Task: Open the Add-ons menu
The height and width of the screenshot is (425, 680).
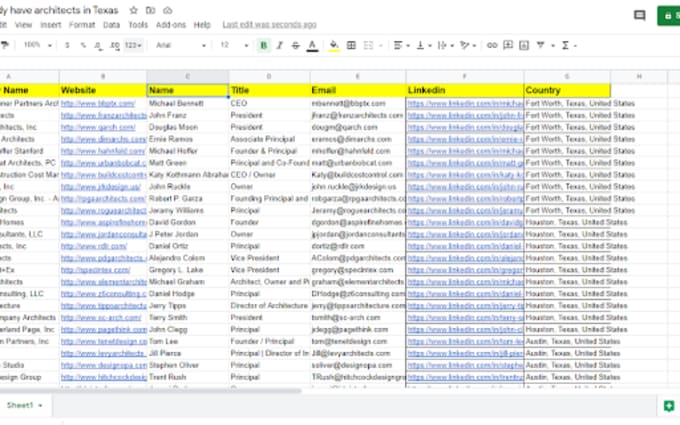Action: 171,25
